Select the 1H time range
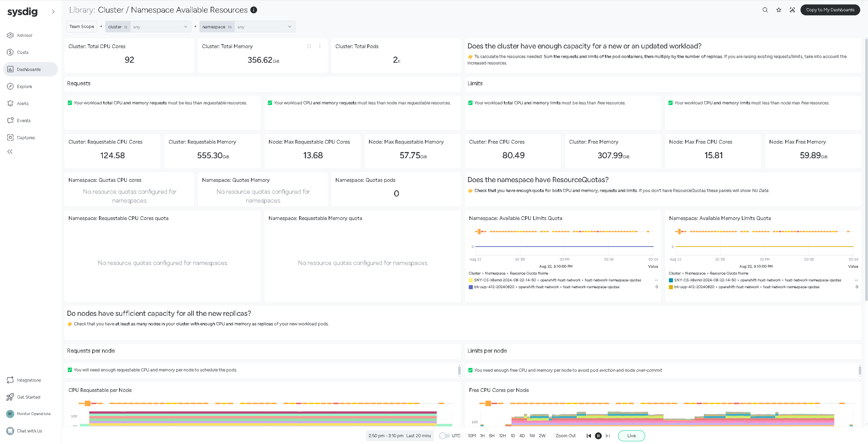Viewport: 868px width, 444px height. pos(482,436)
